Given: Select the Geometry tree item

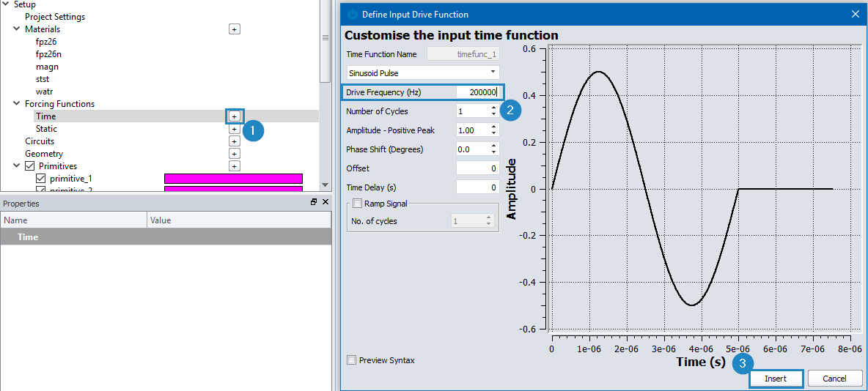Looking at the screenshot, I should pyautogui.click(x=44, y=154).
